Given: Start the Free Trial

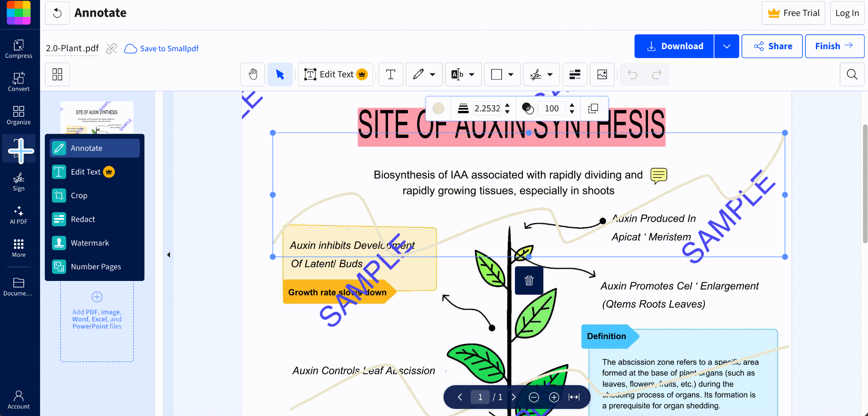Looking at the screenshot, I should click(793, 13).
